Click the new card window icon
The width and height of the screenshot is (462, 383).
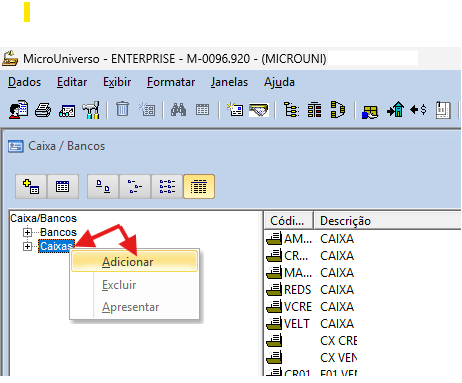[235, 109]
